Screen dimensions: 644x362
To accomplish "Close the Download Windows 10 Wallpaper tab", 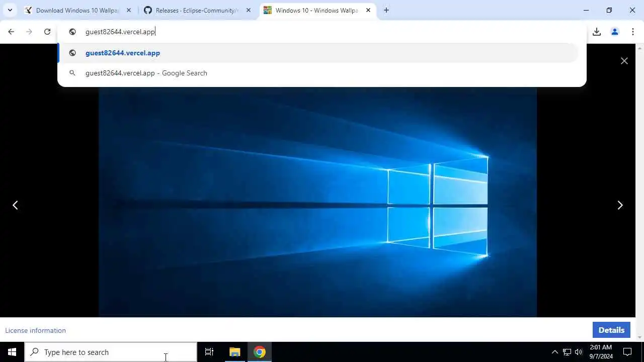I will (x=129, y=10).
